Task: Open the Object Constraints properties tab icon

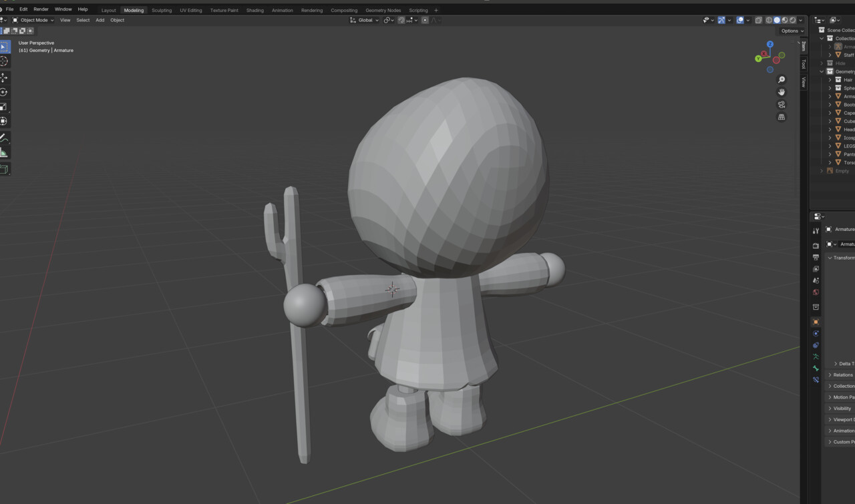Action: (816, 345)
